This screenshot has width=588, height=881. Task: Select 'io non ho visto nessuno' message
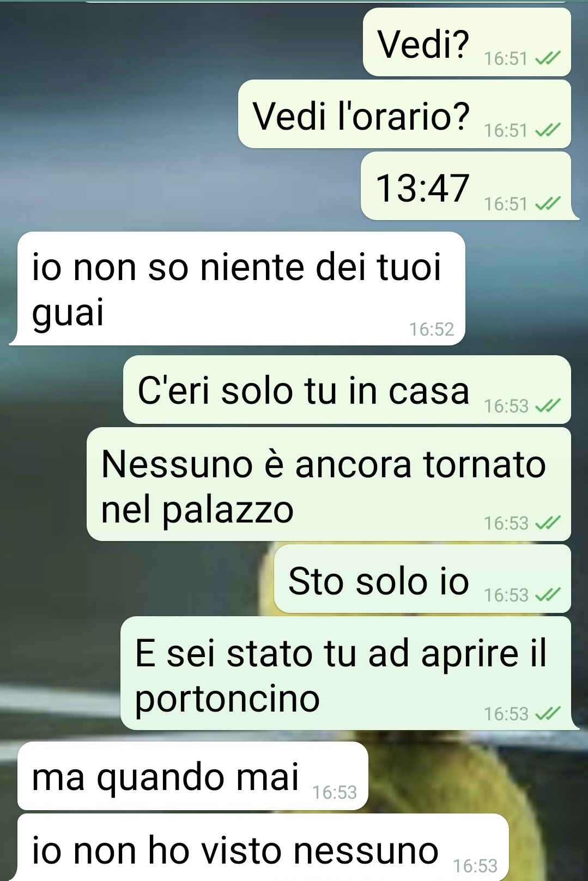point(263,847)
